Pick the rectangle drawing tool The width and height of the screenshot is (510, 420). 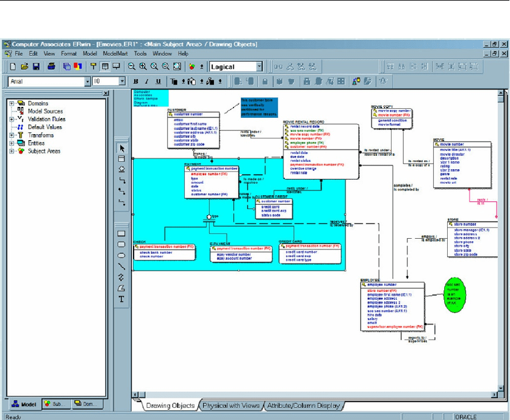click(121, 234)
